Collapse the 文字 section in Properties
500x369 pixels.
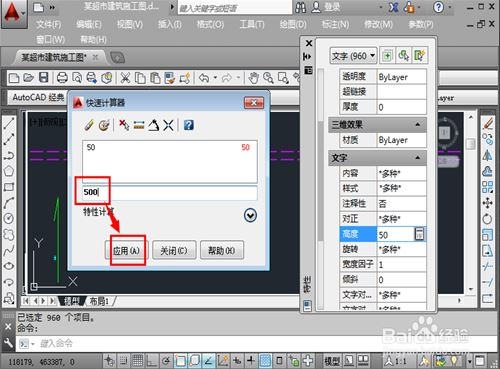418,158
